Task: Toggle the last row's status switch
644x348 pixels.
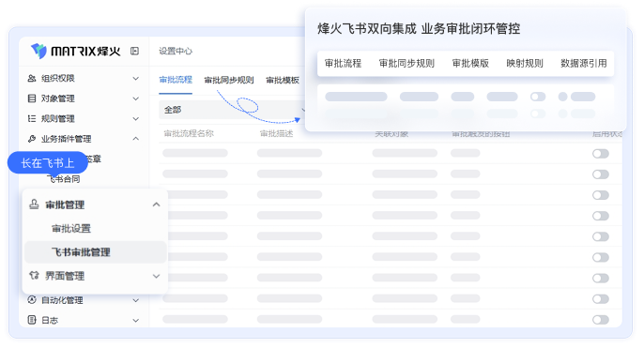Action: click(x=601, y=320)
